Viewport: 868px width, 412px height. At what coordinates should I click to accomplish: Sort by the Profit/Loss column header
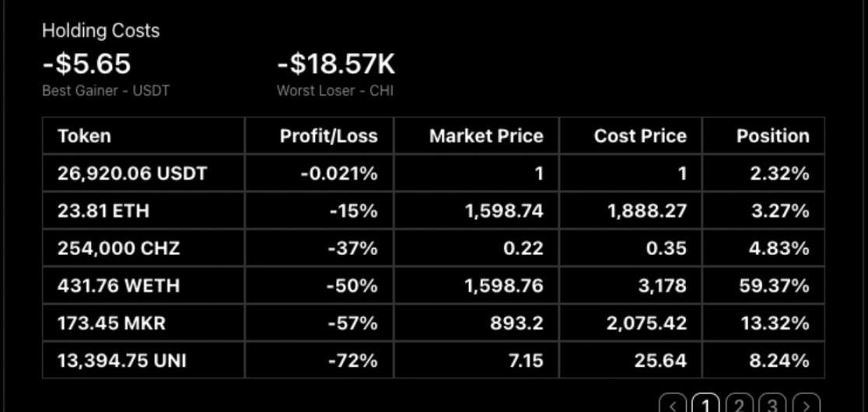point(328,136)
